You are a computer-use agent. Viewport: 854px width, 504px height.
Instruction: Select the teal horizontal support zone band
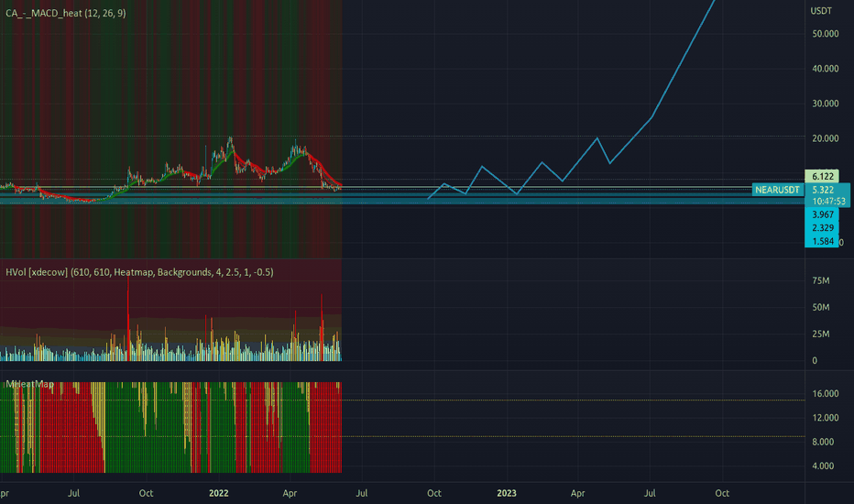402,200
